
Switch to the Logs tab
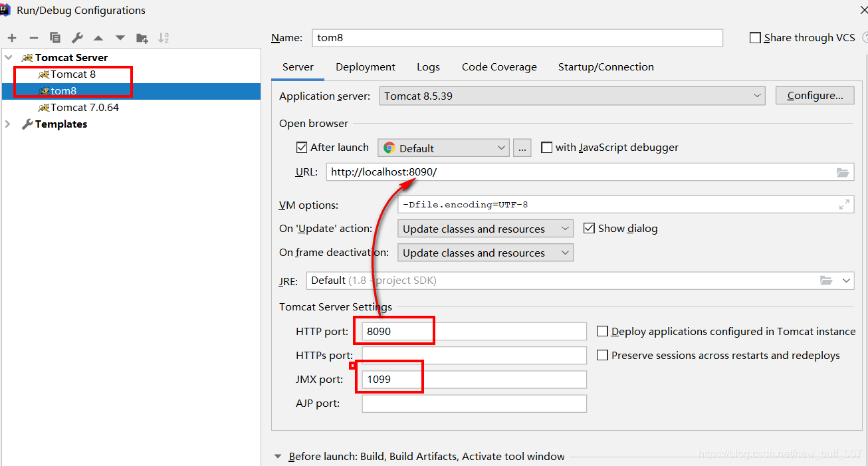coord(428,66)
